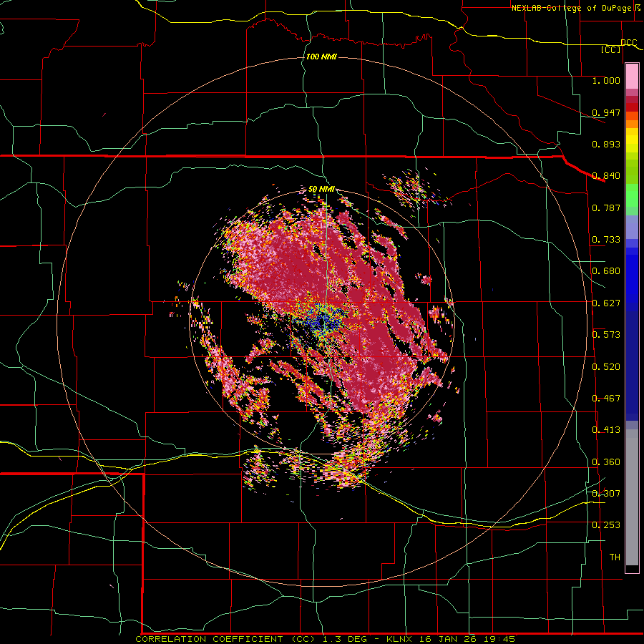The image size is (644, 644).
Task: Select the 0.467 scale value
Action: (606, 399)
